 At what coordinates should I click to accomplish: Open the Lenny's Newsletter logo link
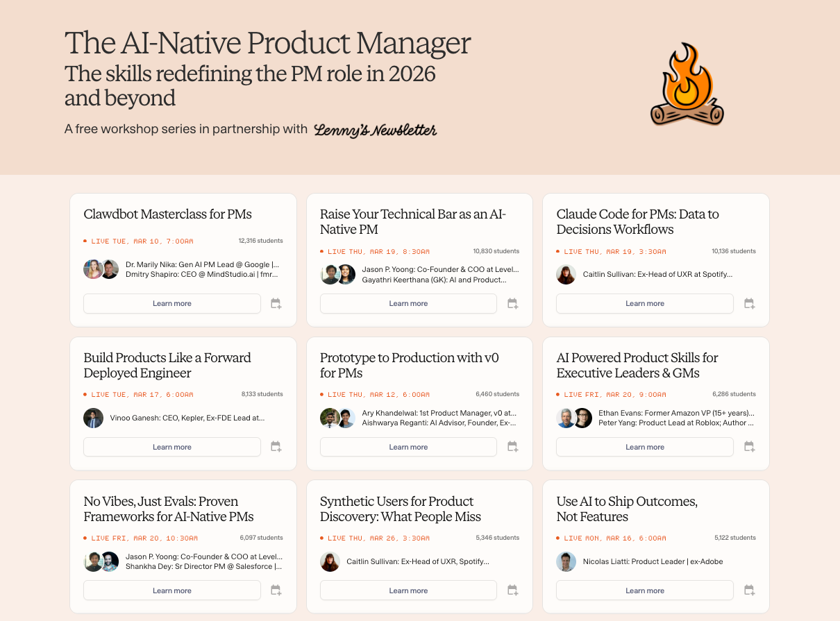376,130
